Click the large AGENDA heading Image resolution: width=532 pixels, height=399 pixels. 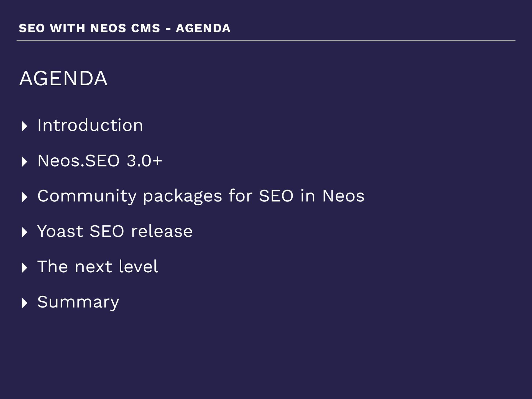[x=63, y=78]
